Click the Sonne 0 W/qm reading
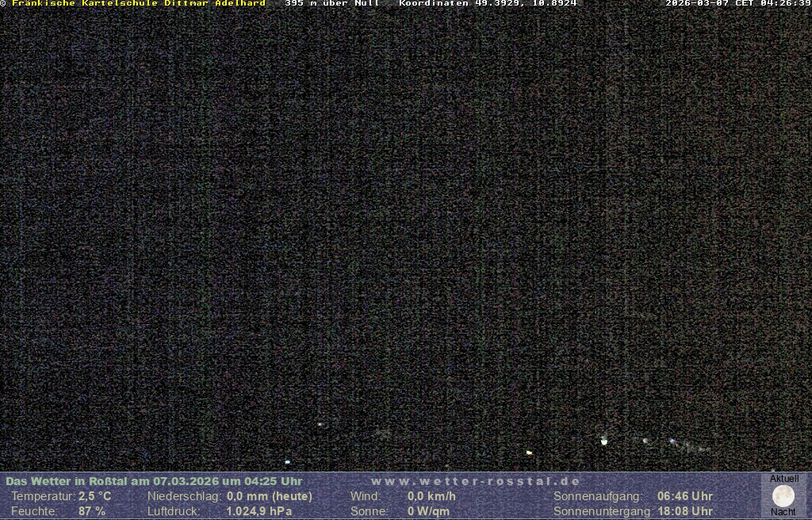 429,511
